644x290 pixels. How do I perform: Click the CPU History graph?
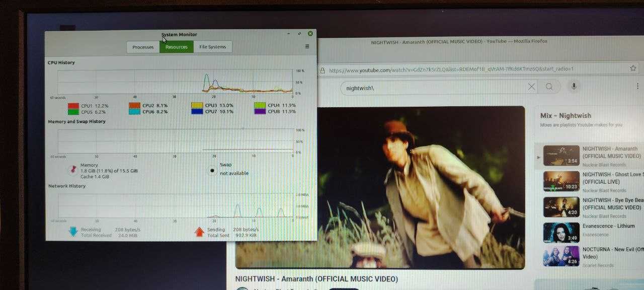click(x=175, y=82)
